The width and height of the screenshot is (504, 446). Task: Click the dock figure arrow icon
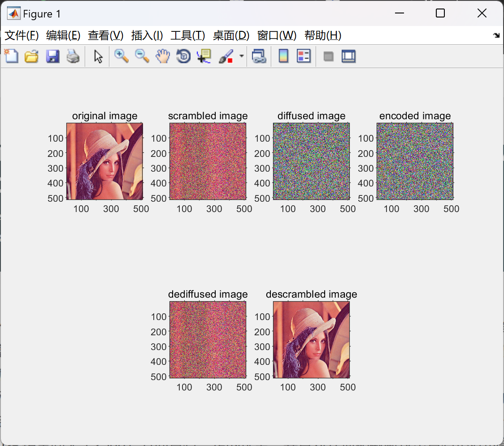tap(496, 35)
